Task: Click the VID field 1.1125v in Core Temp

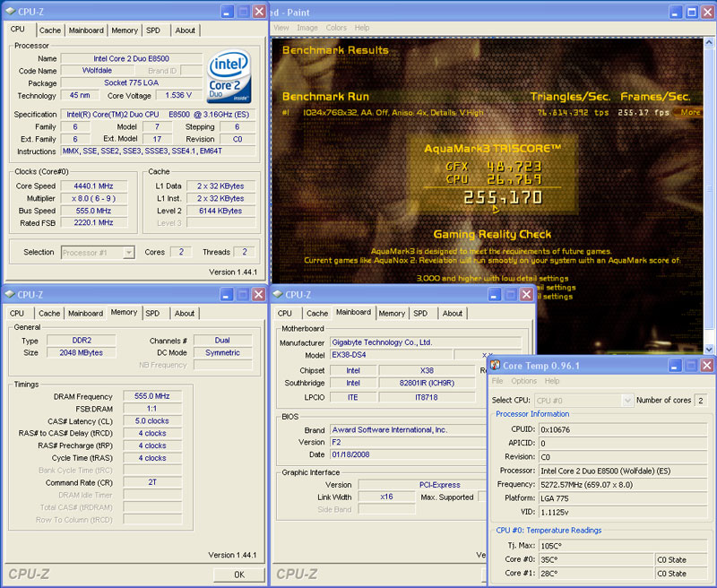Action: (623, 512)
